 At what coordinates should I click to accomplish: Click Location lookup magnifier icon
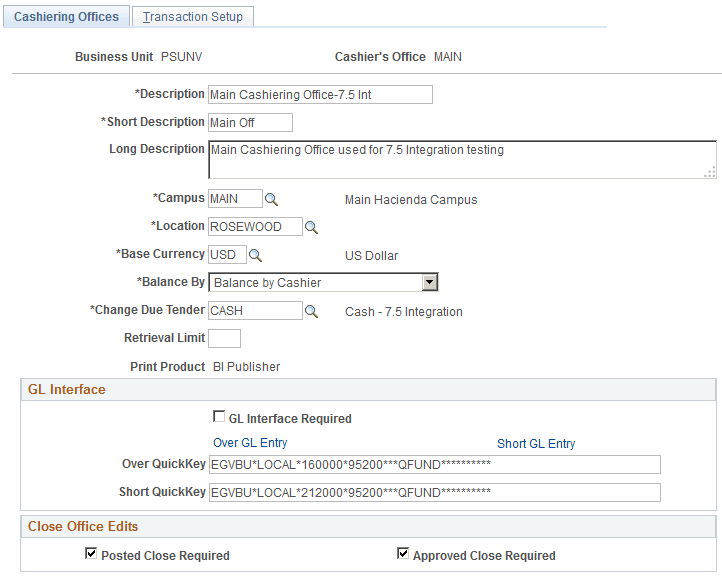click(x=311, y=227)
